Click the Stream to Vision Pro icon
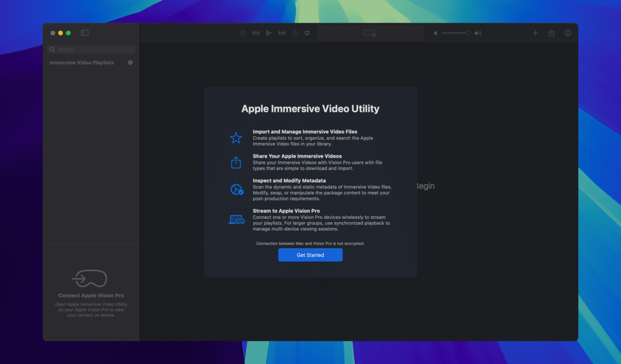The height and width of the screenshot is (364, 621). (x=237, y=219)
